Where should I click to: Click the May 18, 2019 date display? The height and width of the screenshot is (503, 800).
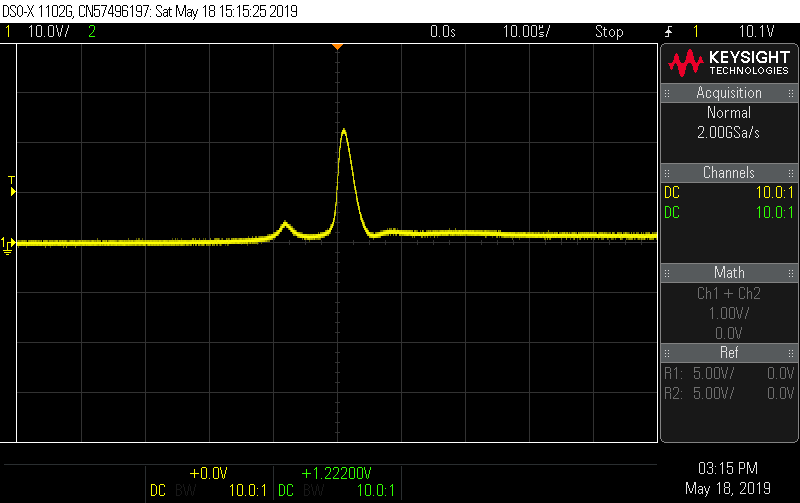coord(728,489)
